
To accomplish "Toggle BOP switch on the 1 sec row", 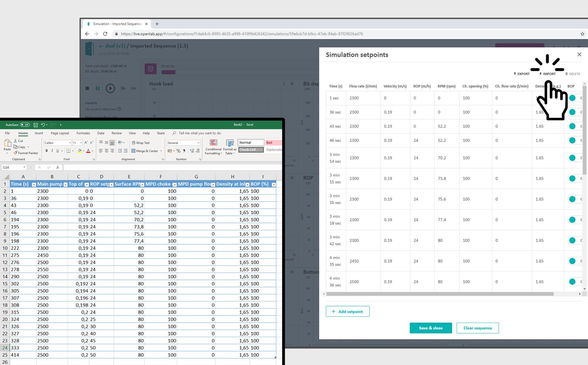I will point(572,98).
